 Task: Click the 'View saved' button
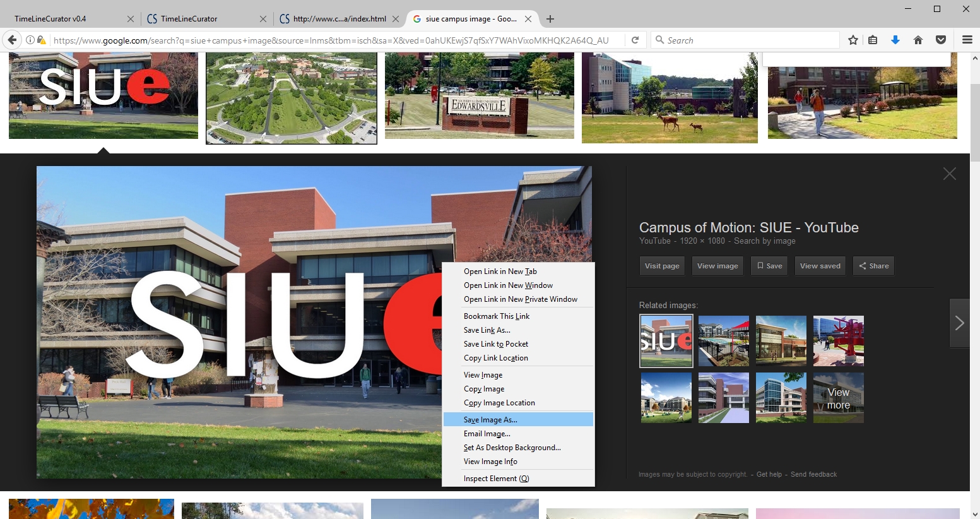pyautogui.click(x=820, y=266)
